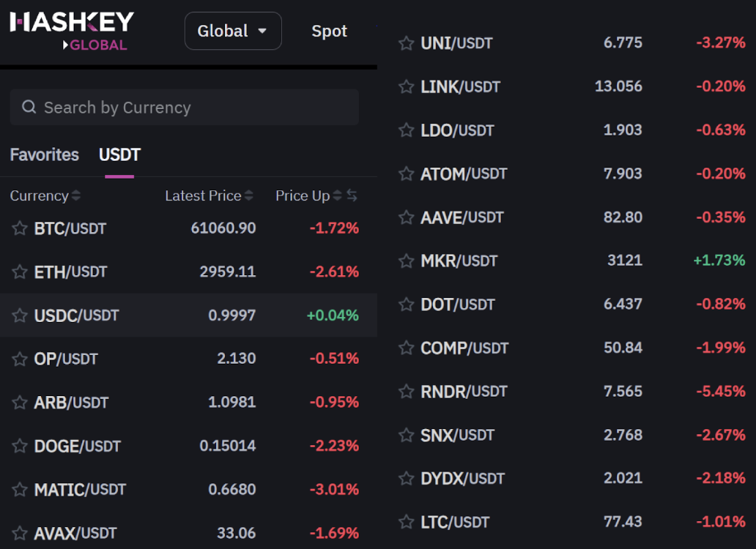Open the Spot trading menu

330,31
